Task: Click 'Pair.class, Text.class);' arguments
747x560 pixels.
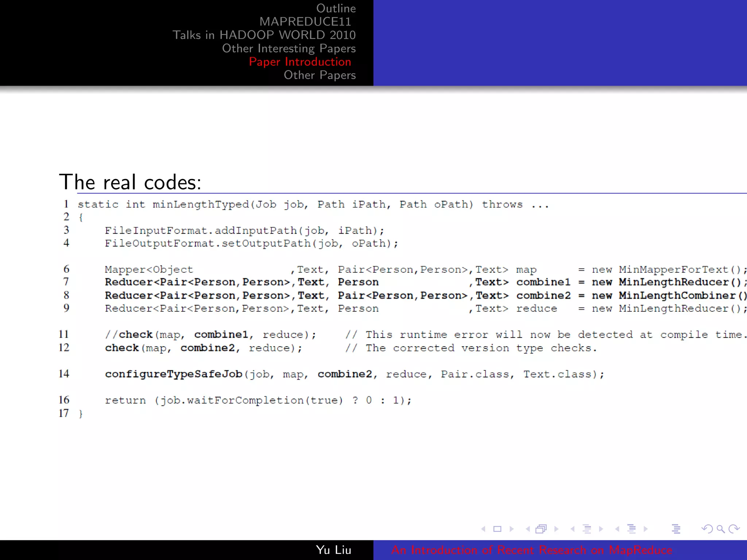Action: pos(522,374)
